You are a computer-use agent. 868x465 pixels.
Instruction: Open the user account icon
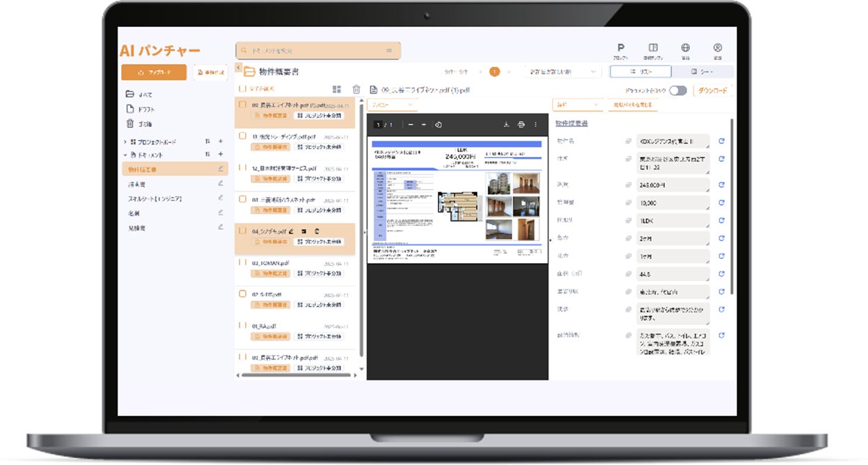click(718, 48)
